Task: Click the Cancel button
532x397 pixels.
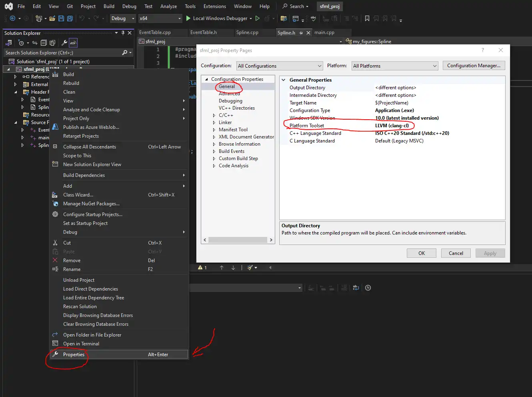Action: tap(456, 253)
